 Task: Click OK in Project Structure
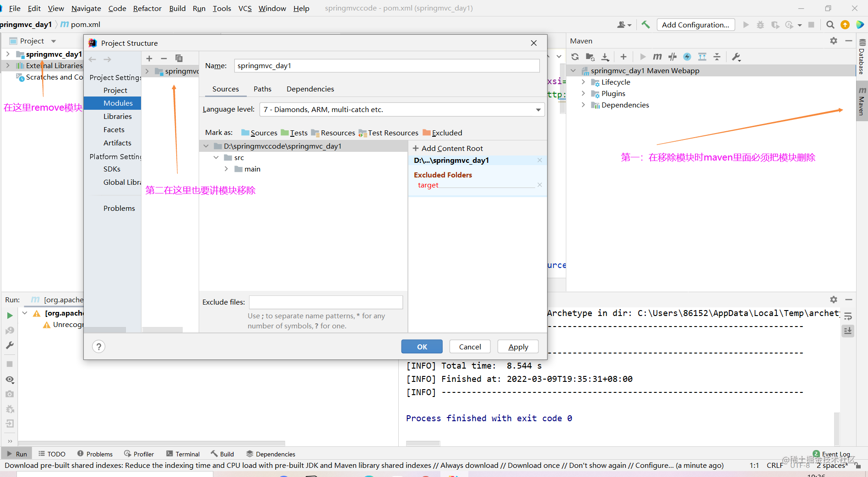[422, 347]
